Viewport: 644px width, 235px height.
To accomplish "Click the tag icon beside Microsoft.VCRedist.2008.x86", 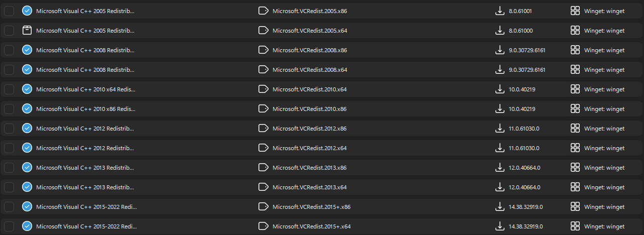I will 263,50.
